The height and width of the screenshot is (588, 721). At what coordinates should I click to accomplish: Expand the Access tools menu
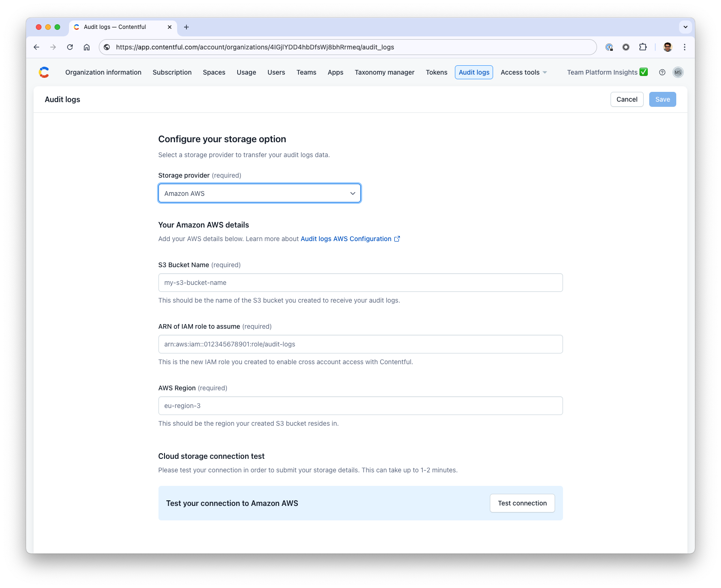tap(523, 72)
